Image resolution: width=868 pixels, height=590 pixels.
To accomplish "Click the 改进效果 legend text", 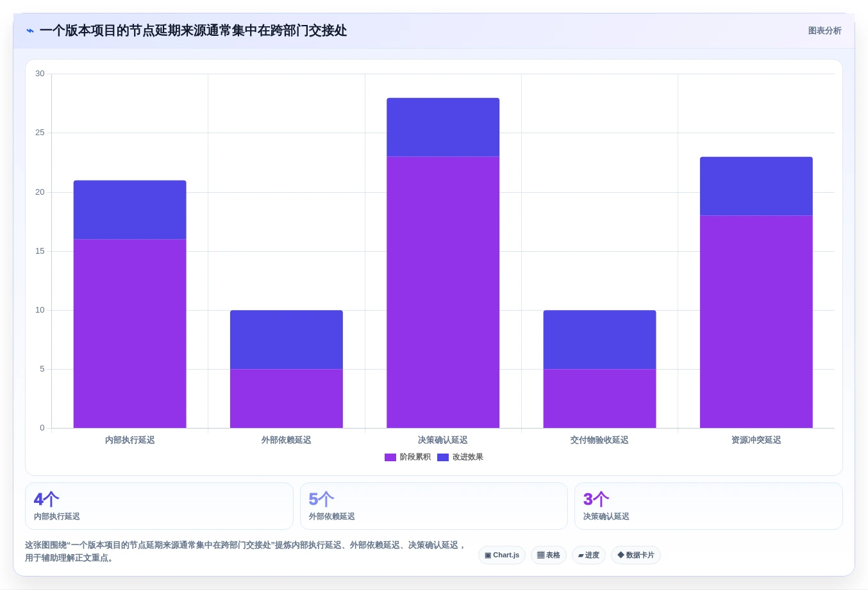I will pos(468,457).
